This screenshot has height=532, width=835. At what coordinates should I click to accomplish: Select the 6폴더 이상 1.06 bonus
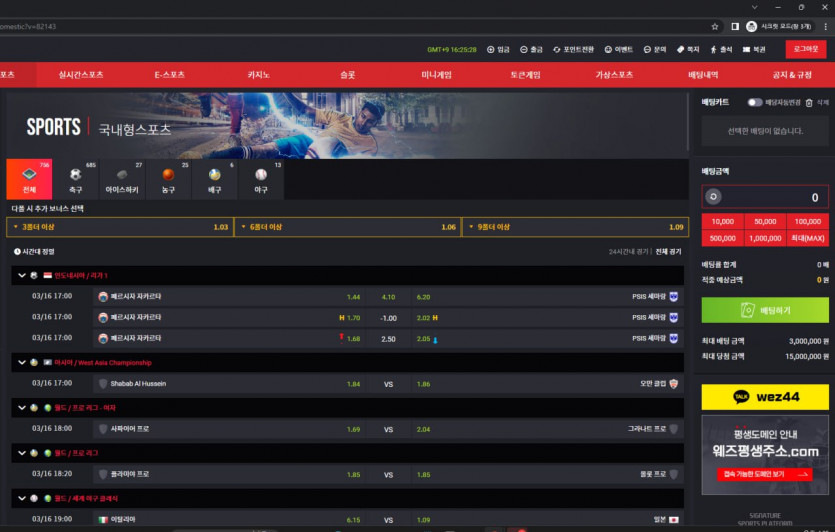pyautogui.click(x=347, y=227)
